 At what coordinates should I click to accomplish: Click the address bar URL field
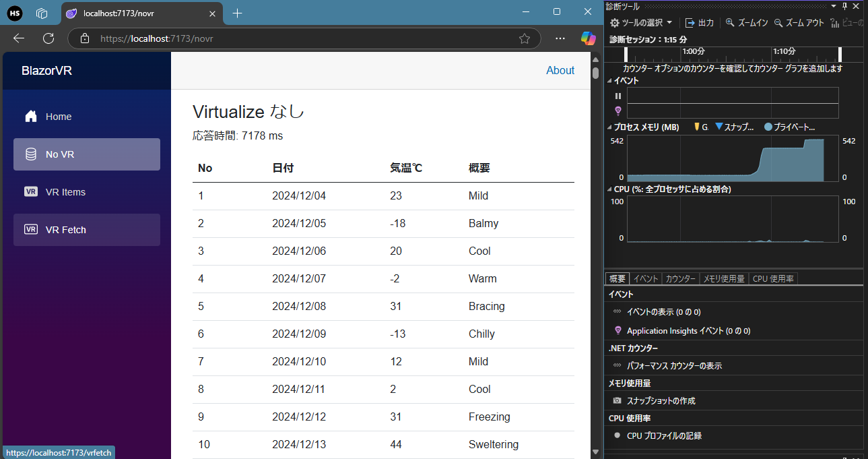point(304,38)
